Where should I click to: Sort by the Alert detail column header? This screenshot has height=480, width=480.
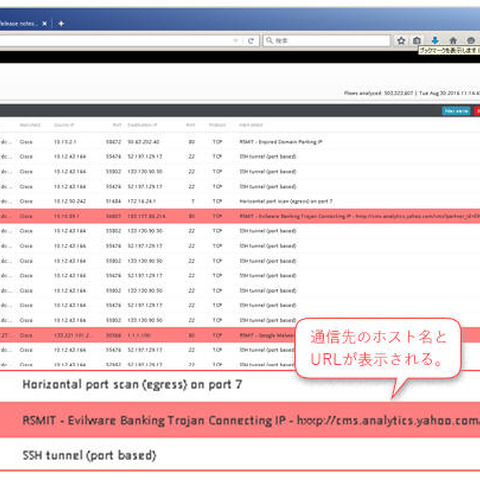point(251,125)
